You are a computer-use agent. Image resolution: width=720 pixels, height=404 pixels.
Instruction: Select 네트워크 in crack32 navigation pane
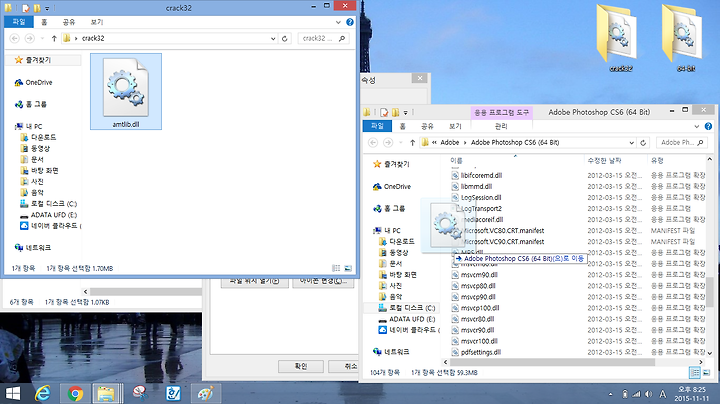click(33, 247)
